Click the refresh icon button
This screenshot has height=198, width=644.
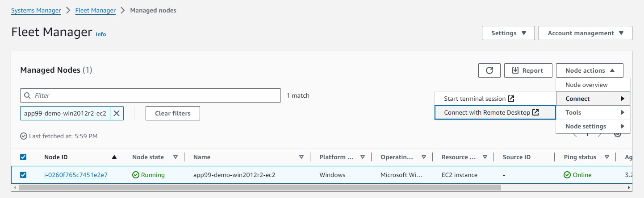[x=489, y=70]
